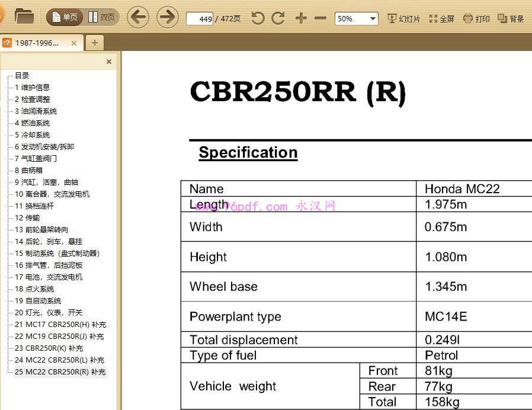Viewport: 532px width, 410px height.
Task: Open bookmark 3 油润滑系统
Action: 36,111
